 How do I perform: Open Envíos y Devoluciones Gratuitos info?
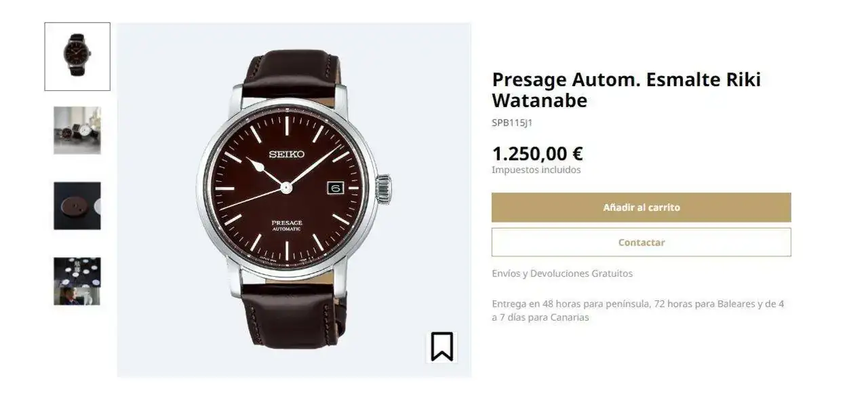[x=562, y=273]
